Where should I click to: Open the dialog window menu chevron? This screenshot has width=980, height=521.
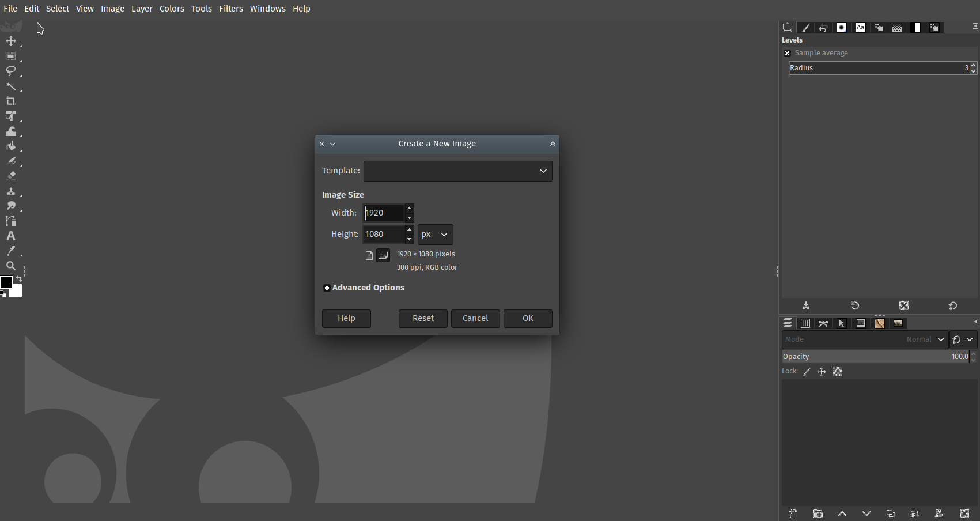pyautogui.click(x=333, y=144)
